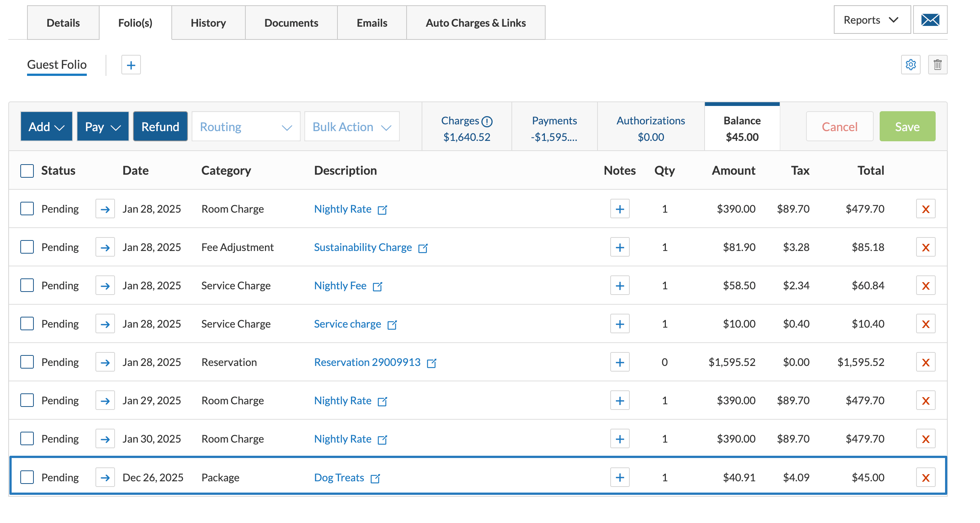Click the Charges info icon
This screenshot has width=980, height=523.
[487, 121]
